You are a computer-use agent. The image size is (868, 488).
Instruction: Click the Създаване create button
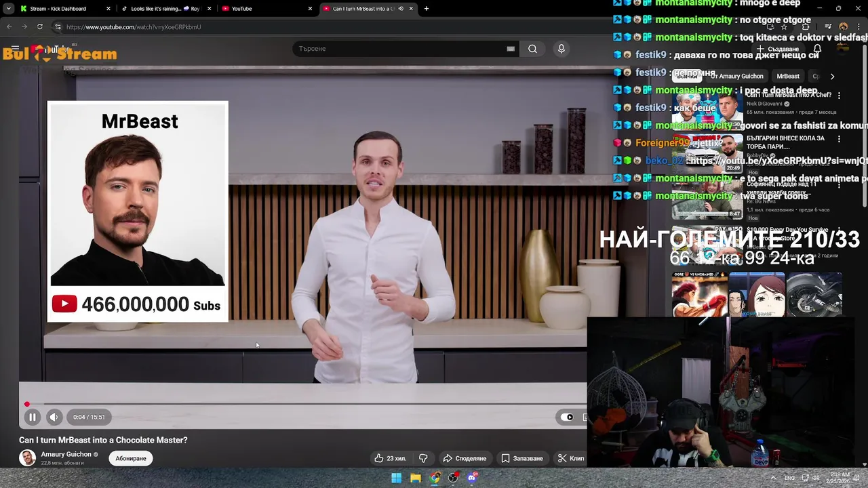778,49
